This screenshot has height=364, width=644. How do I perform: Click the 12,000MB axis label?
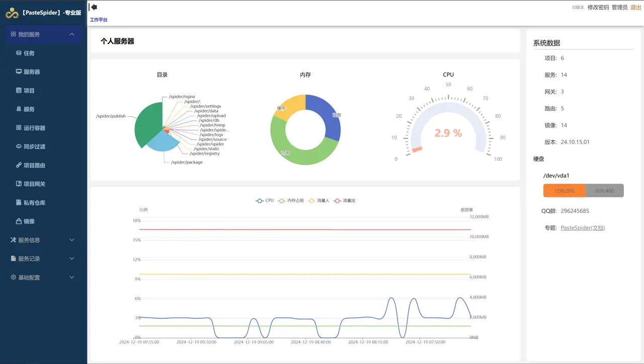tap(478, 217)
